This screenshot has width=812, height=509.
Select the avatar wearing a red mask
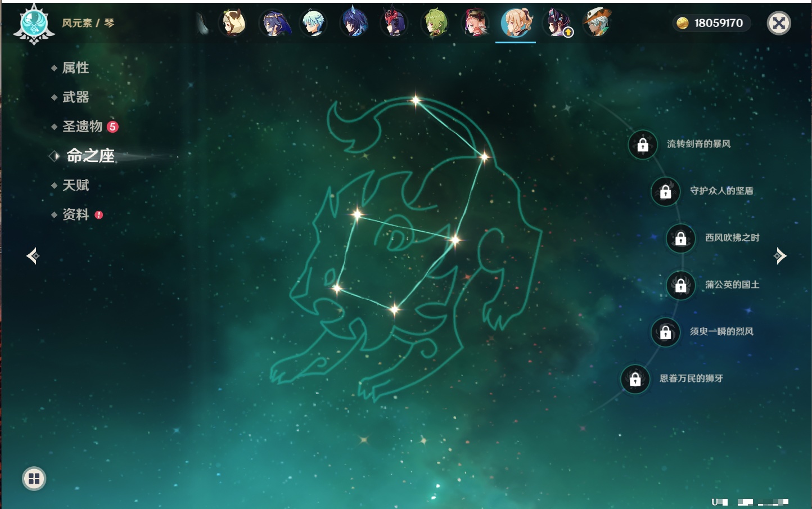pos(394,23)
